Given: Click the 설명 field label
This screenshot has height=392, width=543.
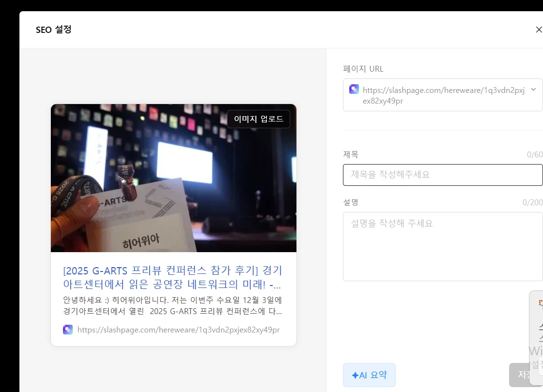Looking at the screenshot, I should pyautogui.click(x=351, y=202).
